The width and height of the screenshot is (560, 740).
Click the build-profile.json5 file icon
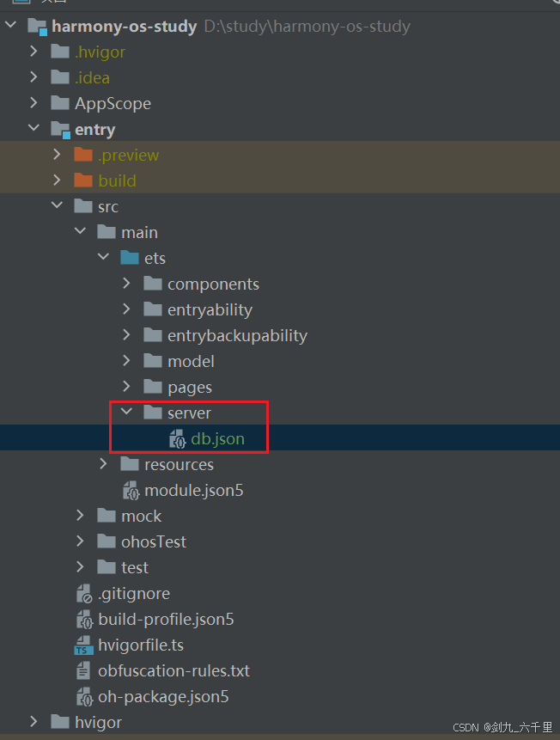(84, 619)
